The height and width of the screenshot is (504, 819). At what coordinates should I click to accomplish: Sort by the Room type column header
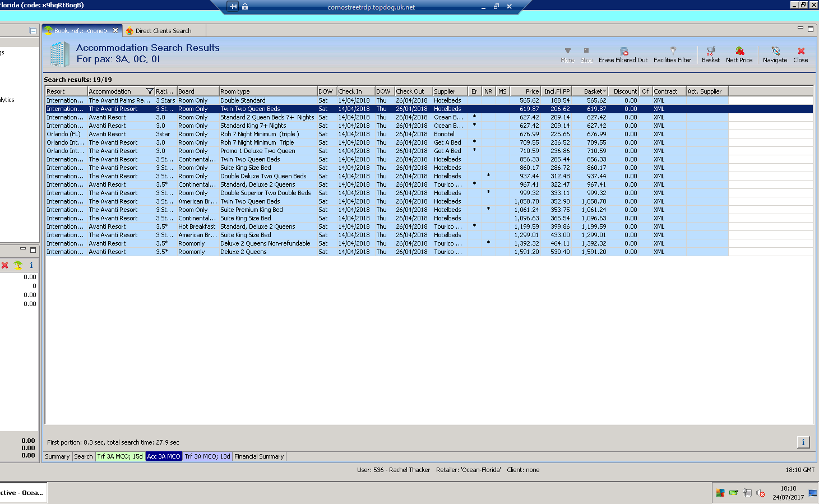[268, 91]
